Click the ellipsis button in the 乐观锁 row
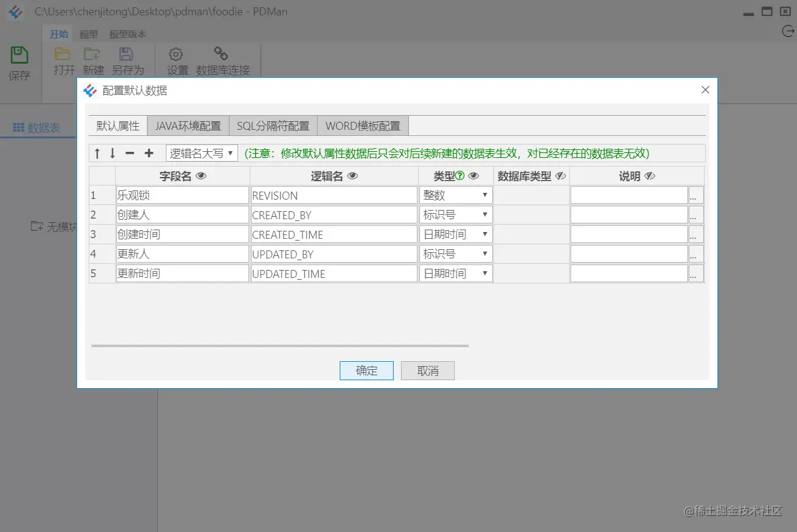The image size is (797, 532). (696, 195)
